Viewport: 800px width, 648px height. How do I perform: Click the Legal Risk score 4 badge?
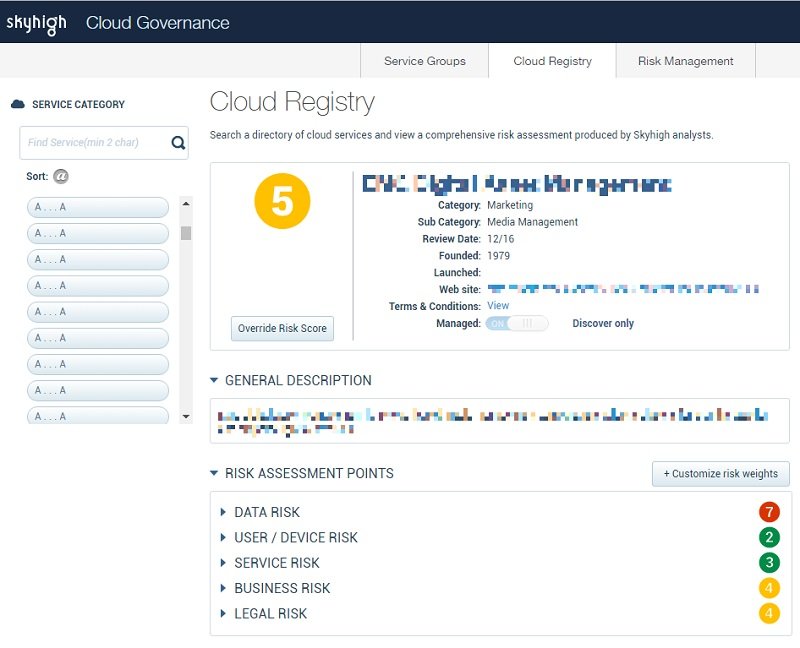(x=769, y=613)
